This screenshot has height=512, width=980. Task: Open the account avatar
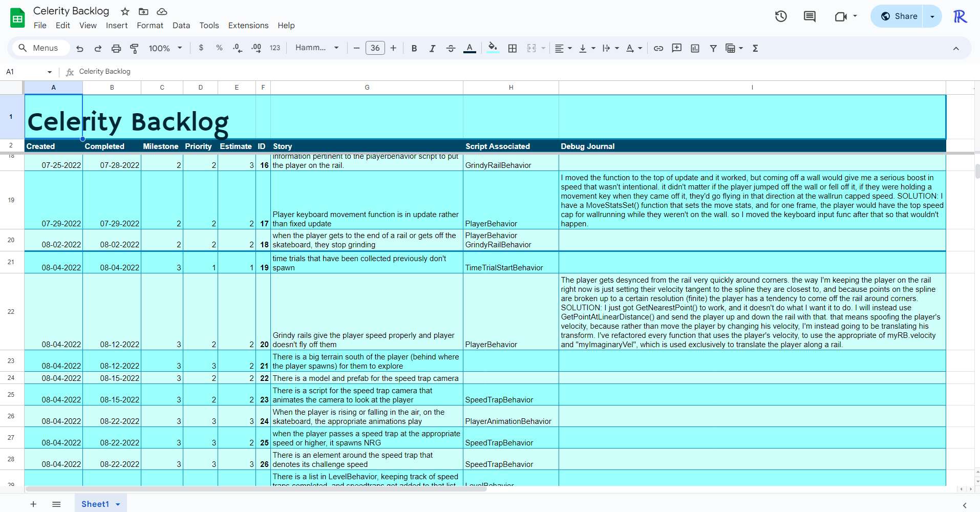(960, 16)
